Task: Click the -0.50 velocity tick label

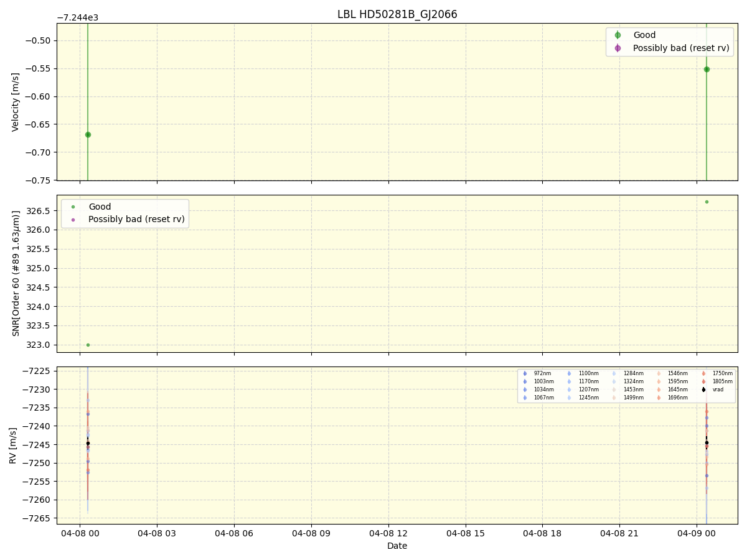Action: click(x=39, y=40)
